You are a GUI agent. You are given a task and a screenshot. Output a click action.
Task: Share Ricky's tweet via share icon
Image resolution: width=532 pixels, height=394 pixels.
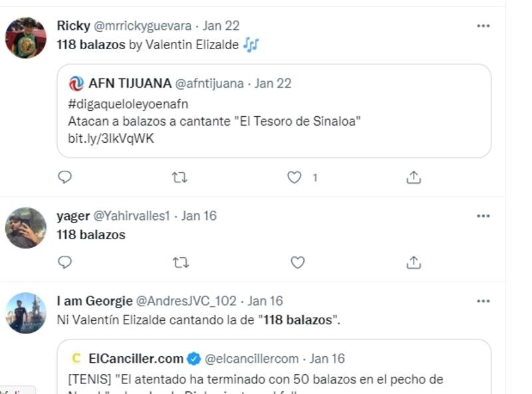413,177
